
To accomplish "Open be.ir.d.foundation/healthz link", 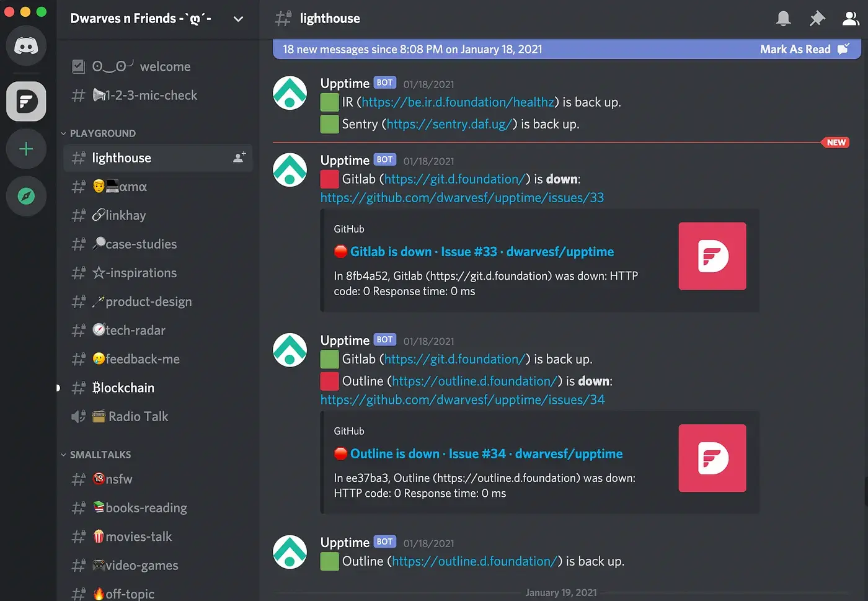I will click(458, 102).
